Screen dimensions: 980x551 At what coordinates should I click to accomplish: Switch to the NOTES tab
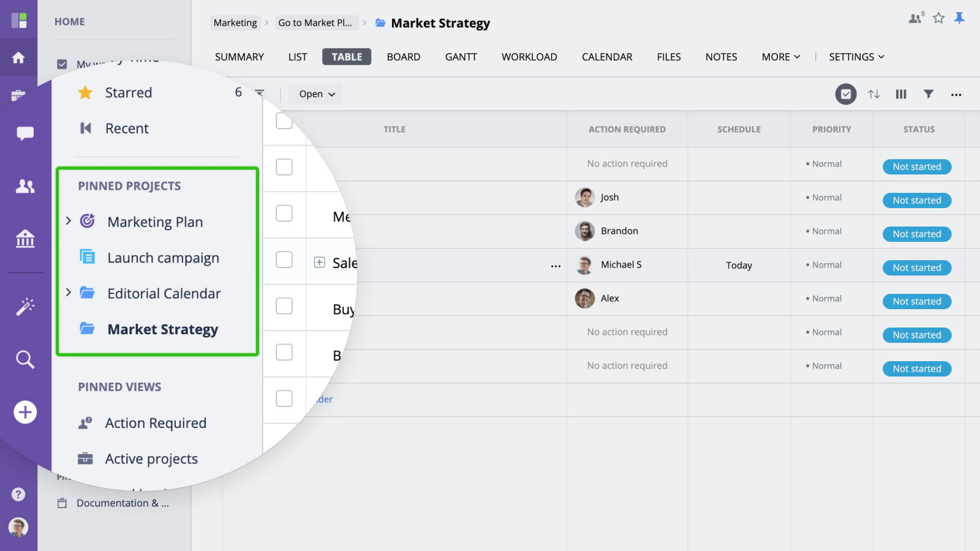pyautogui.click(x=721, y=57)
